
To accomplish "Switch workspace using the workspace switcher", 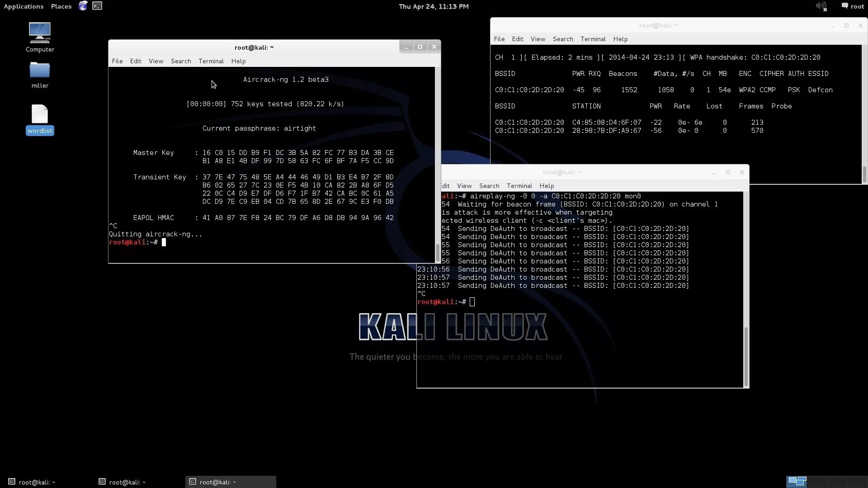I will (797, 481).
